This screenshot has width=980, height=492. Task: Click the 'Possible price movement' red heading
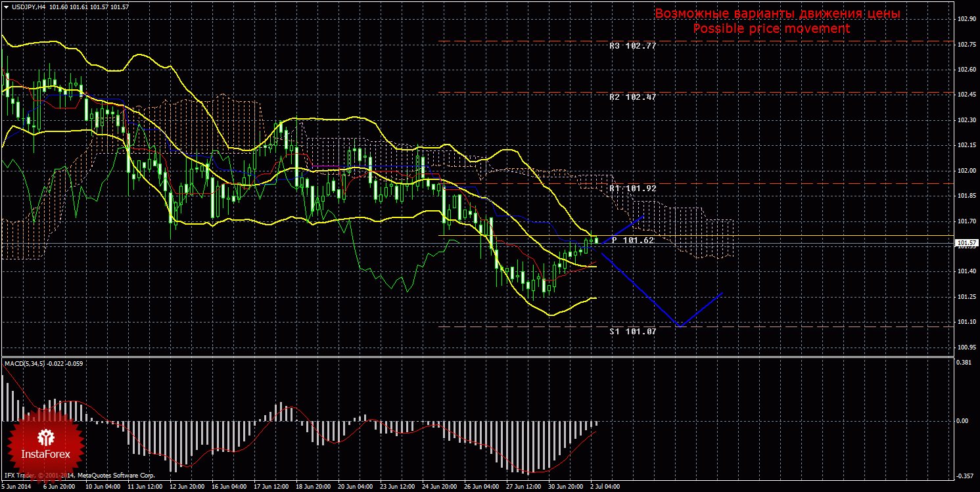coord(772,29)
